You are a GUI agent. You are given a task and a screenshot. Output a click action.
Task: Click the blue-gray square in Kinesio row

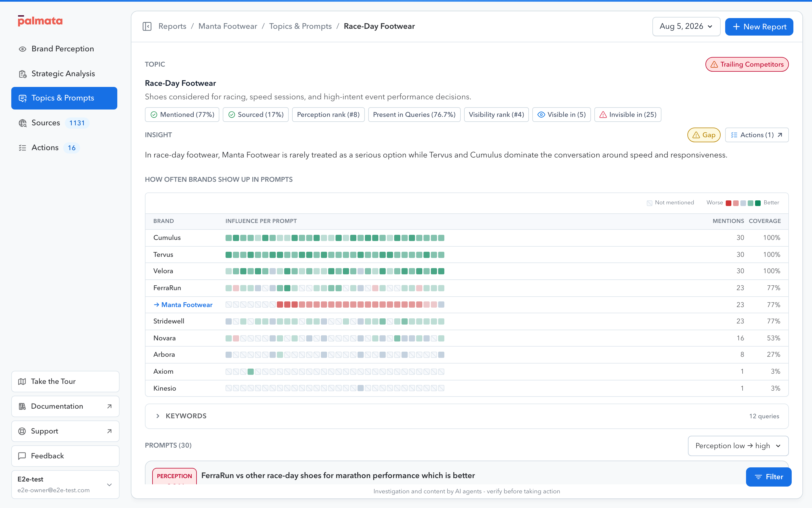[x=361, y=388]
